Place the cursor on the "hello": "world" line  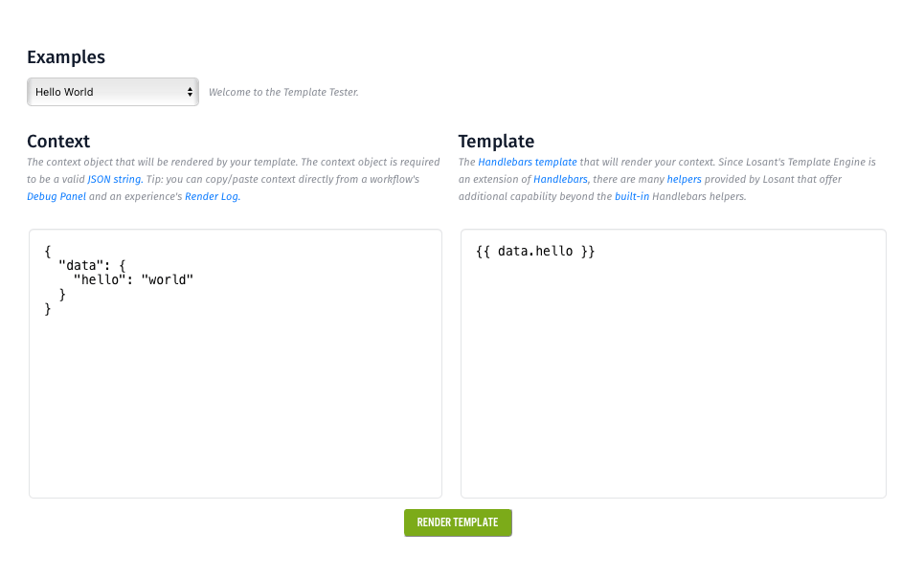(x=133, y=279)
